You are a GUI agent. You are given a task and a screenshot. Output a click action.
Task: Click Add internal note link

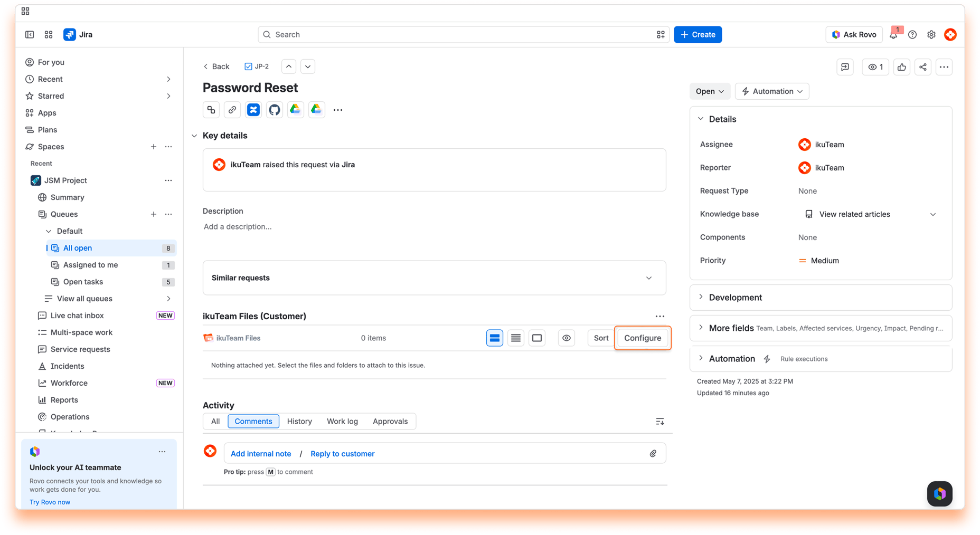[x=261, y=454]
